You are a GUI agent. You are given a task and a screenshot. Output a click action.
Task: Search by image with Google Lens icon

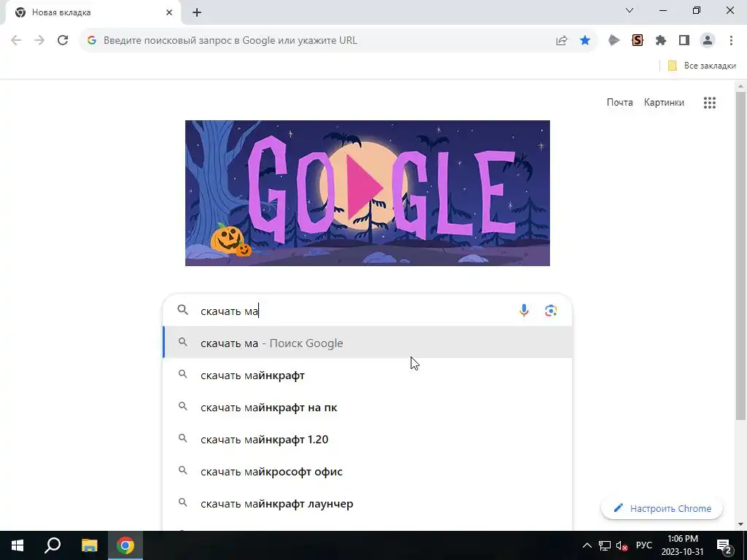click(x=551, y=311)
